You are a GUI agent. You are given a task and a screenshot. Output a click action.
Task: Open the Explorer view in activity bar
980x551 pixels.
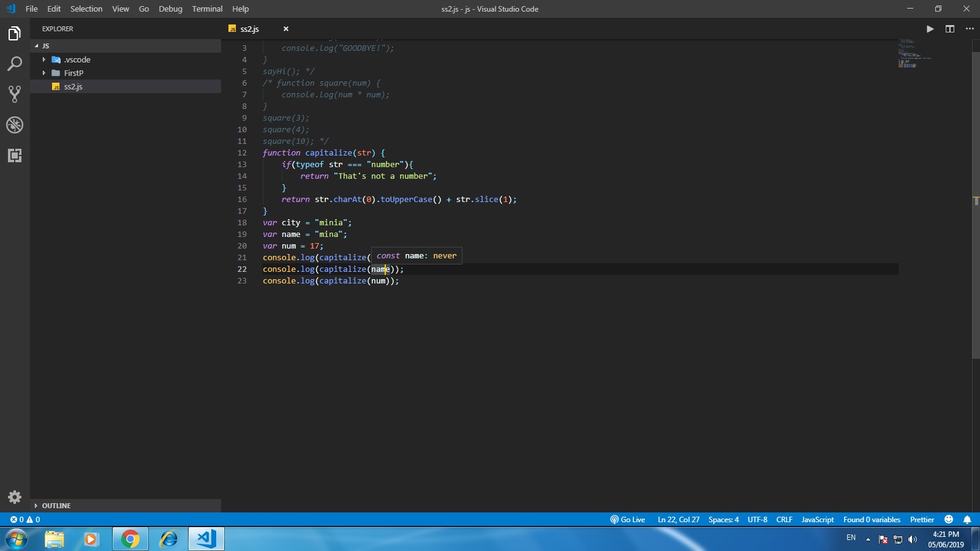(x=15, y=33)
